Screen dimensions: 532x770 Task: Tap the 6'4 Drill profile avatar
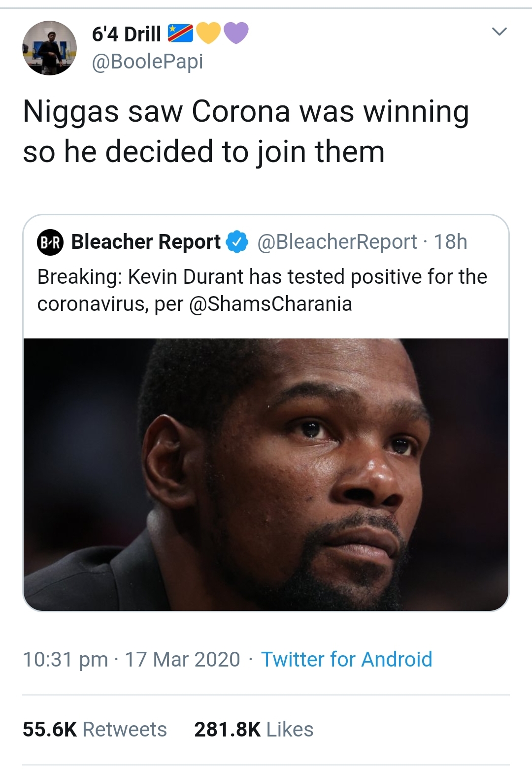point(49,48)
